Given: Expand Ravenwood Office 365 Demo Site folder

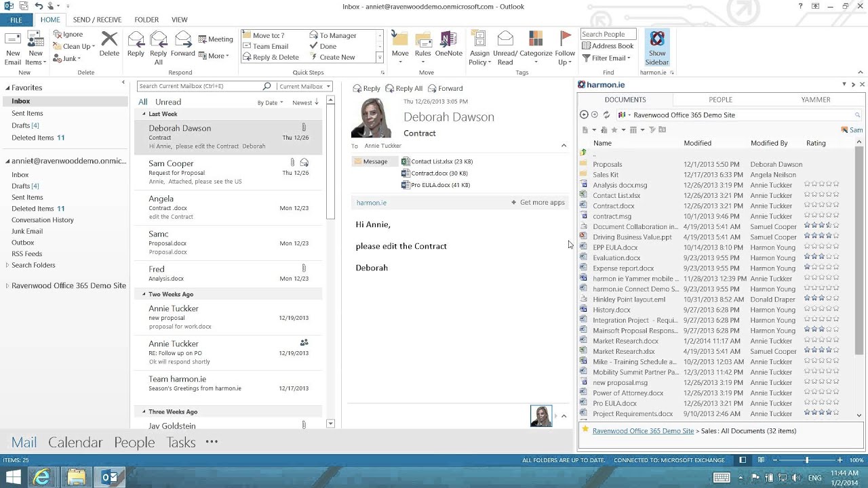Looking at the screenshot, I should tap(7, 286).
